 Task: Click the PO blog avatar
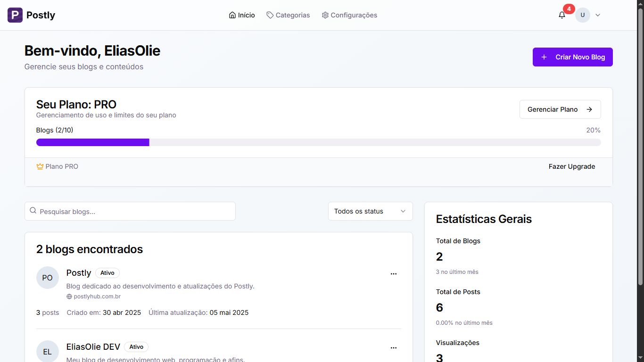click(x=48, y=278)
